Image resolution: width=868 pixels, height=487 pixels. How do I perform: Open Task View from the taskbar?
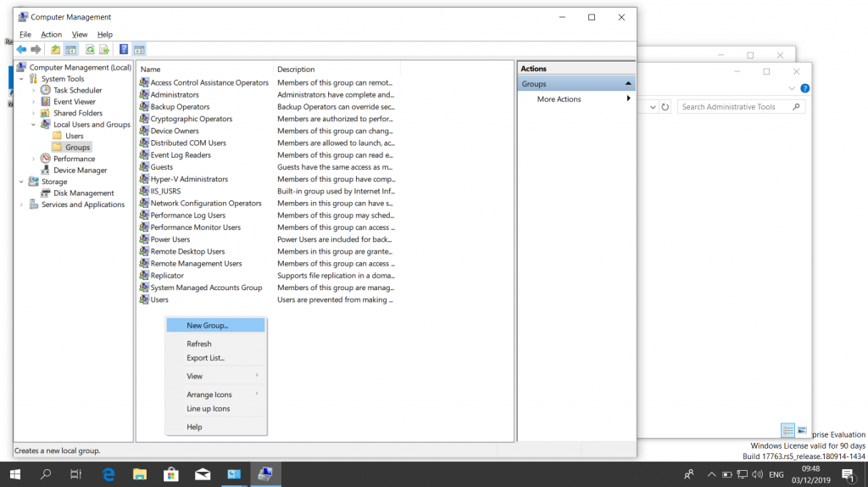click(x=75, y=474)
